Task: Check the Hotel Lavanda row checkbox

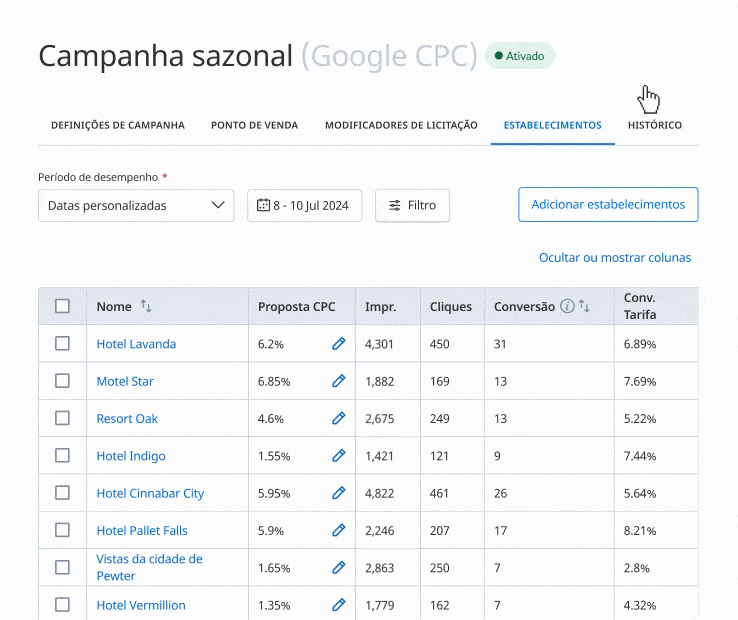Action: click(62, 344)
